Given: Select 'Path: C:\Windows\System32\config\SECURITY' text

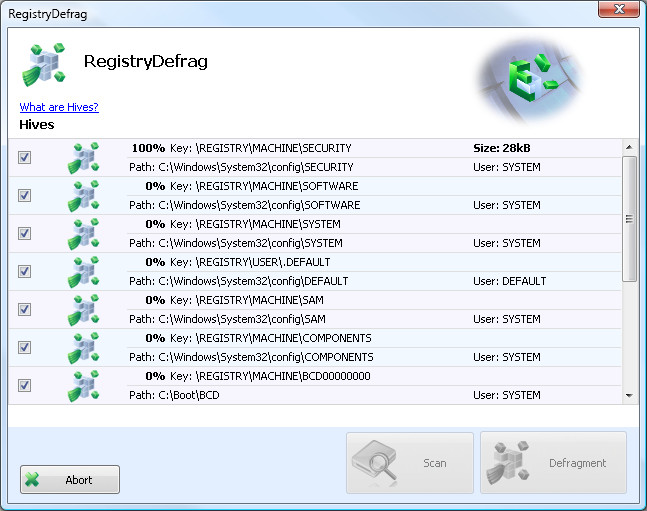Looking at the screenshot, I should [x=241, y=167].
